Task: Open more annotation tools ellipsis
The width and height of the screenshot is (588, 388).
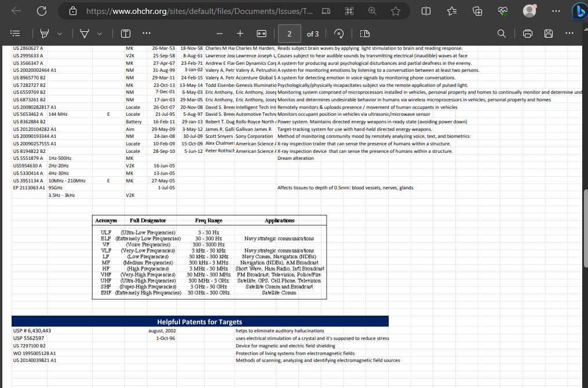Action: (x=147, y=34)
